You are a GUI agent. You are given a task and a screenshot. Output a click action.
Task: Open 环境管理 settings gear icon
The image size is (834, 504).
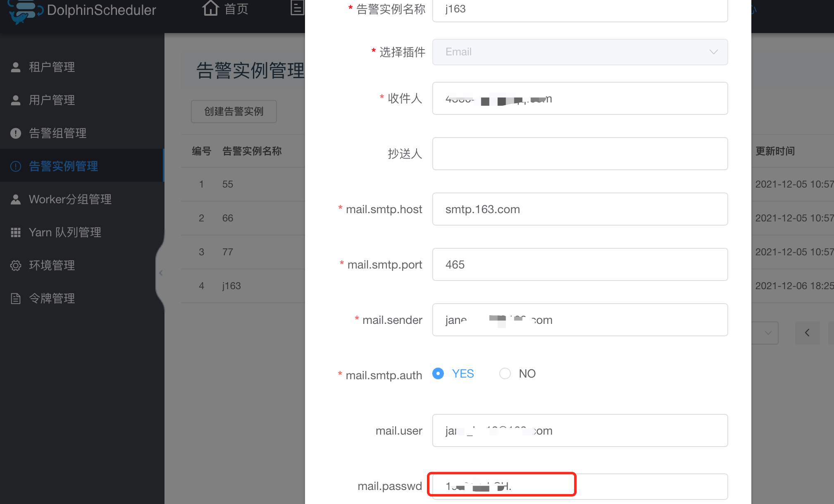(x=16, y=265)
